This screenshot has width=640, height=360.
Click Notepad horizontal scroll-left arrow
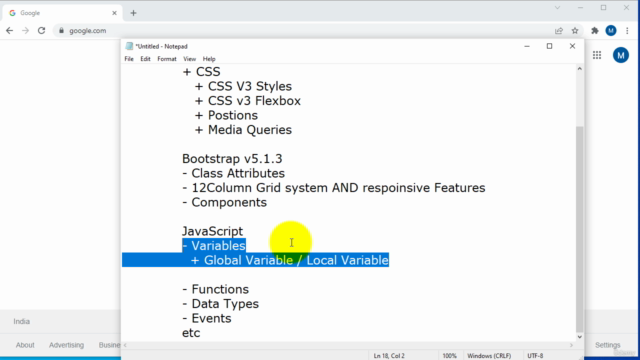[x=125, y=345]
